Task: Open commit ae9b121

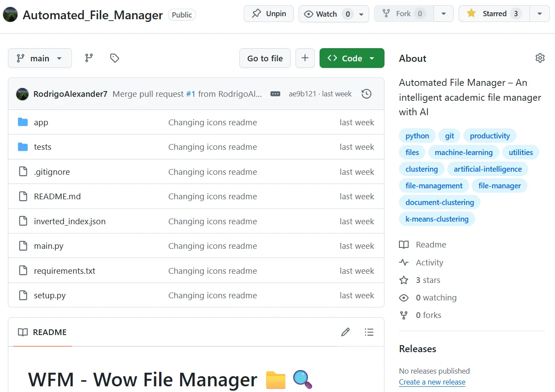Action: pyautogui.click(x=302, y=94)
